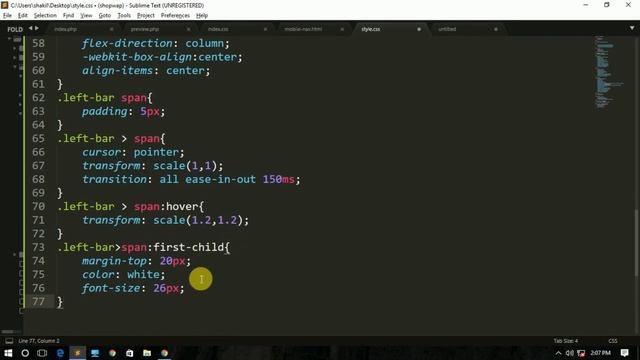The image size is (640, 360).
Task: Click the Sublime Text taskbar icon
Action: pos(78,353)
